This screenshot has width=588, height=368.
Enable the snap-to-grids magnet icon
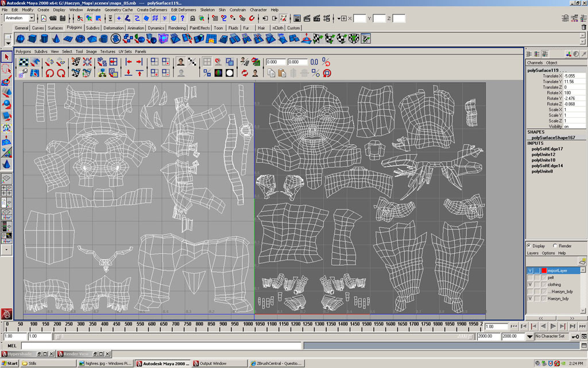[x=218, y=61]
